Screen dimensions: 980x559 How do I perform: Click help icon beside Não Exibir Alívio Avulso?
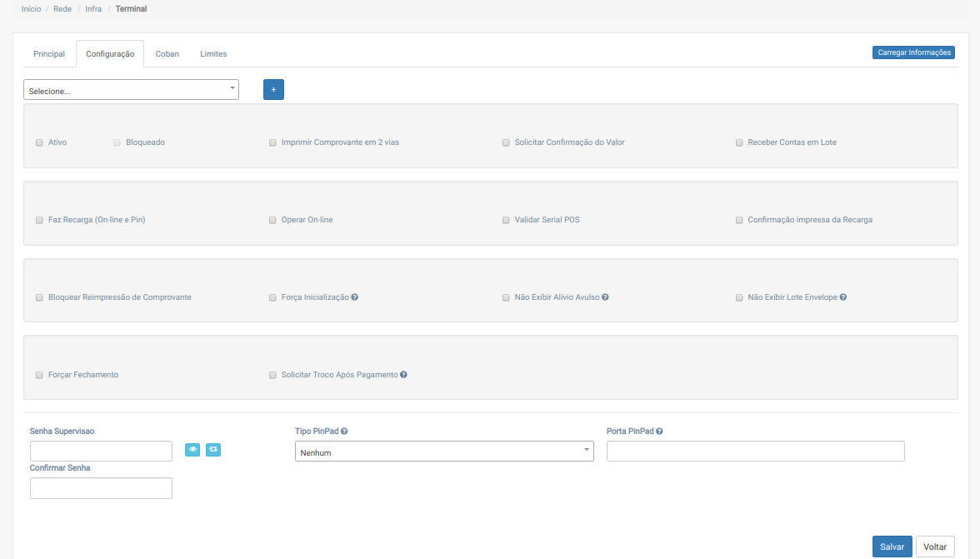point(605,297)
